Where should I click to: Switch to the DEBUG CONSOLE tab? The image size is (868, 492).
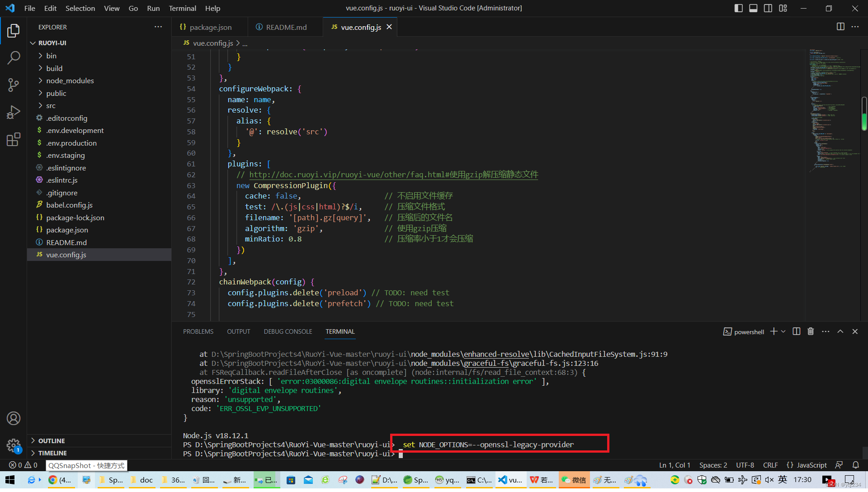(288, 331)
